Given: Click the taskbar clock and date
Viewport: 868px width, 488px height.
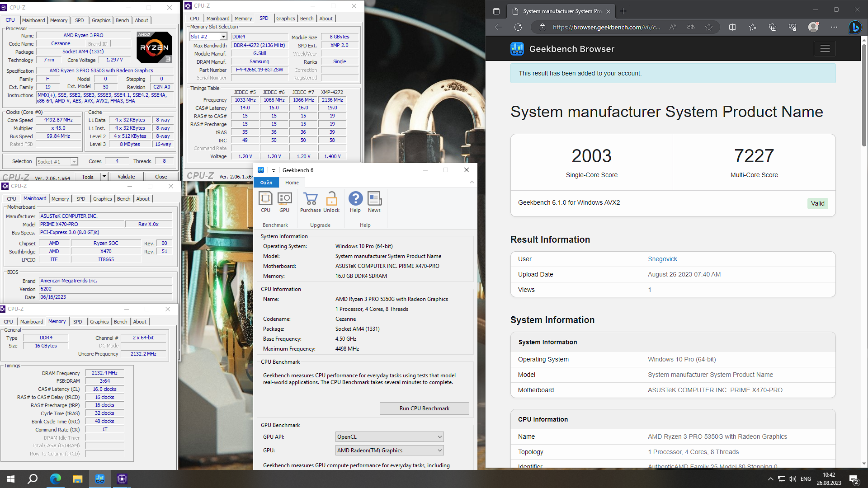Looking at the screenshot, I should (x=829, y=479).
